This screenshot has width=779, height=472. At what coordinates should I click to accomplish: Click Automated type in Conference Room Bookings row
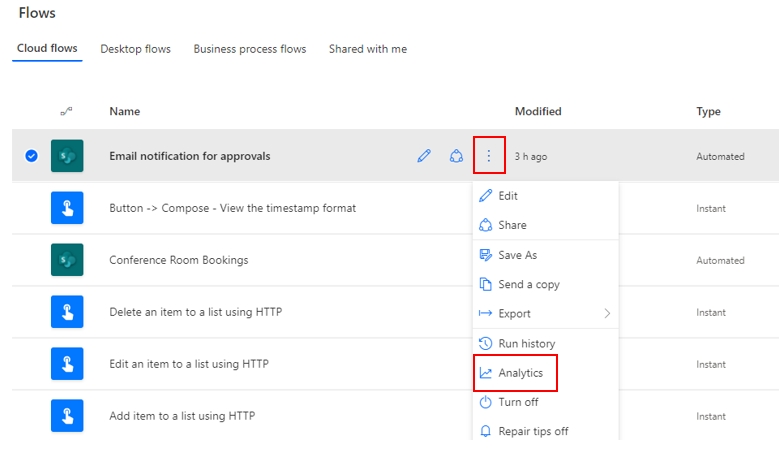[720, 260]
